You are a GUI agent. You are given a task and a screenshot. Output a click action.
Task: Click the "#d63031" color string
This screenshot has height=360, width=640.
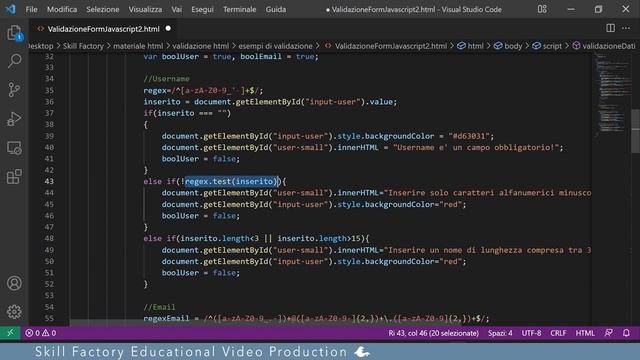click(x=469, y=136)
